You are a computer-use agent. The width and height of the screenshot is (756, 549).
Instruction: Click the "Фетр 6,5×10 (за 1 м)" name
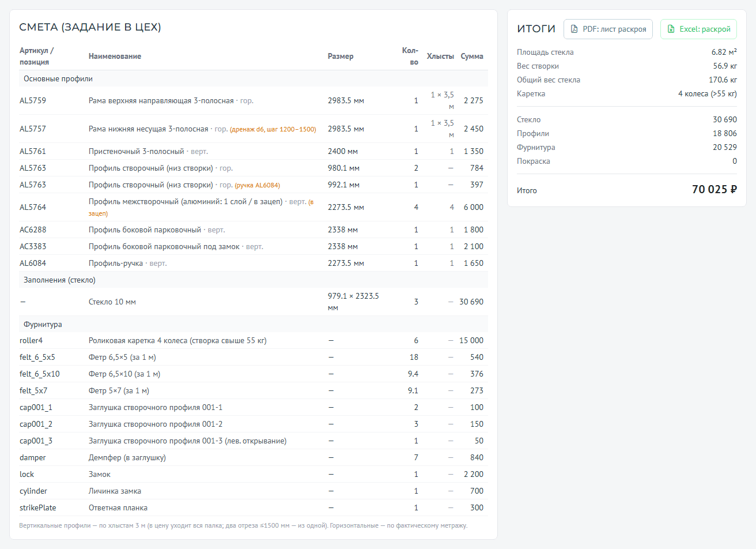(x=124, y=374)
